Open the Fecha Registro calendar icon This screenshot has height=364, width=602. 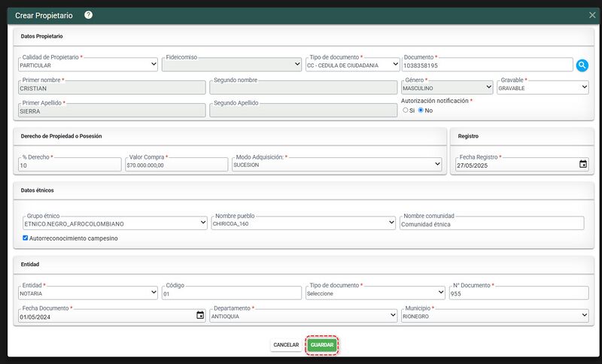(582, 164)
